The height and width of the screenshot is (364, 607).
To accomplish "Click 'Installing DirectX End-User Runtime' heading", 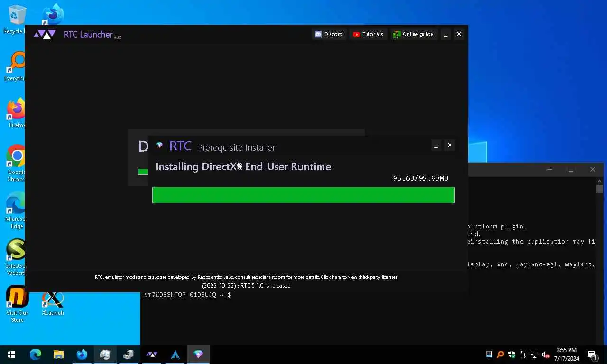I will tap(243, 166).
